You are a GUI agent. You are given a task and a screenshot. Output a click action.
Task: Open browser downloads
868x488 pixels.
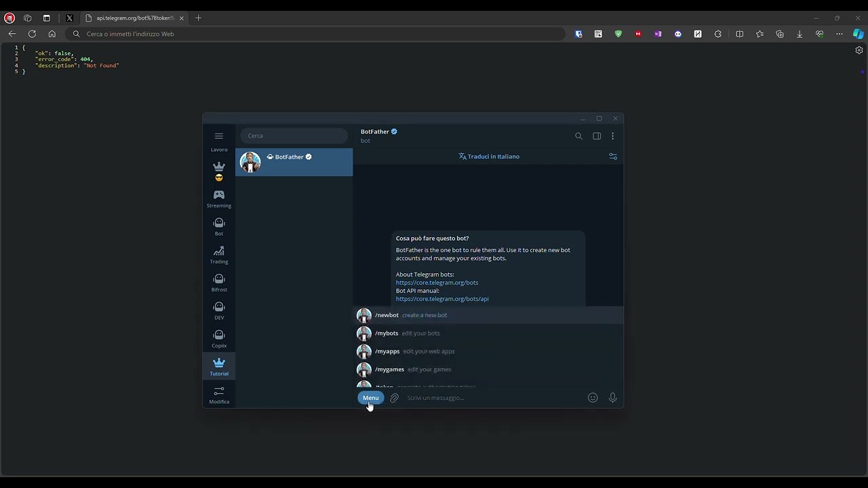point(800,34)
